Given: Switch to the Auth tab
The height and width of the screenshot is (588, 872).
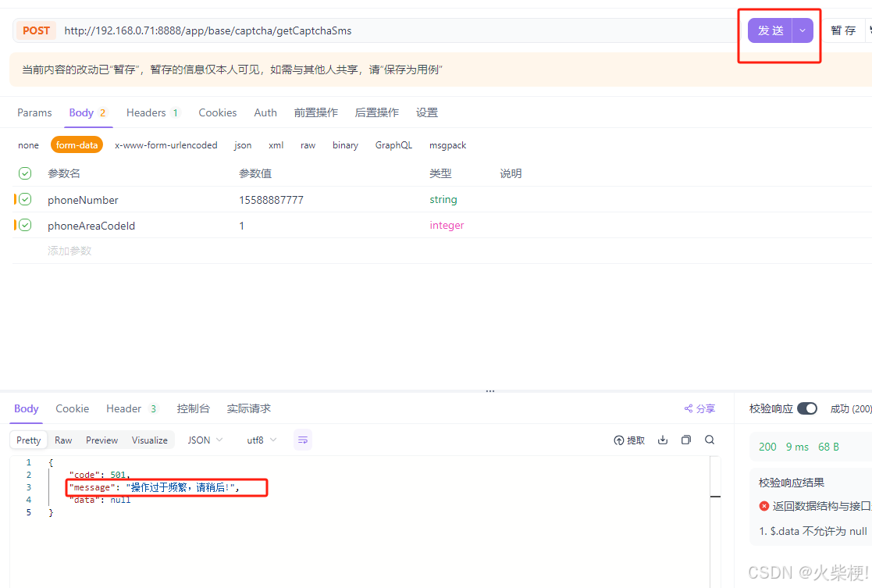Looking at the screenshot, I should tap(265, 112).
